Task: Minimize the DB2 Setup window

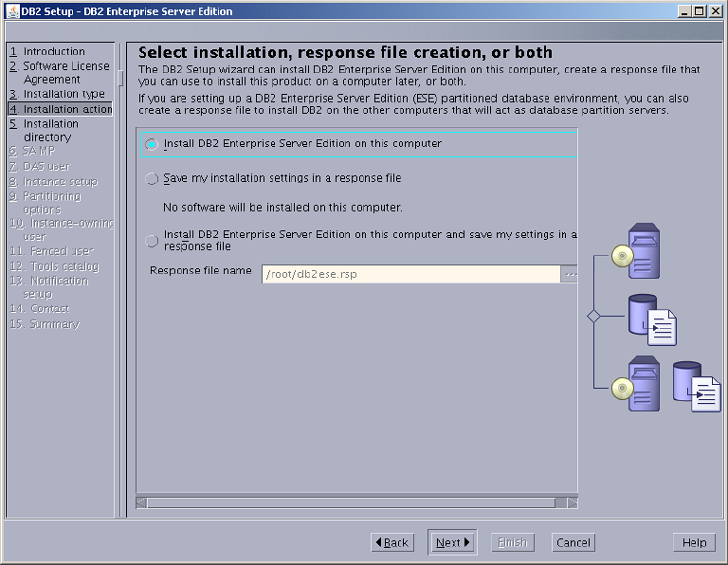Action: coord(683,11)
